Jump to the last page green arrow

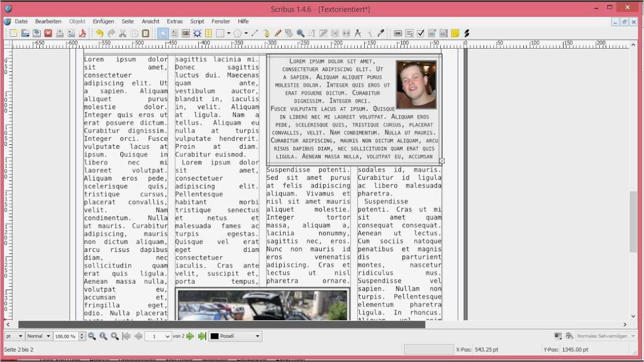coord(202,336)
